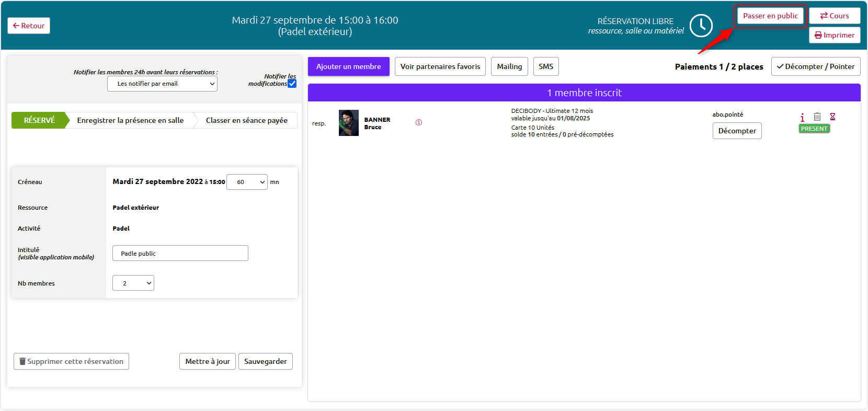Click Imprimer with printer icon
The width and height of the screenshot is (868, 411).
pyautogui.click(x=835, y=35)
